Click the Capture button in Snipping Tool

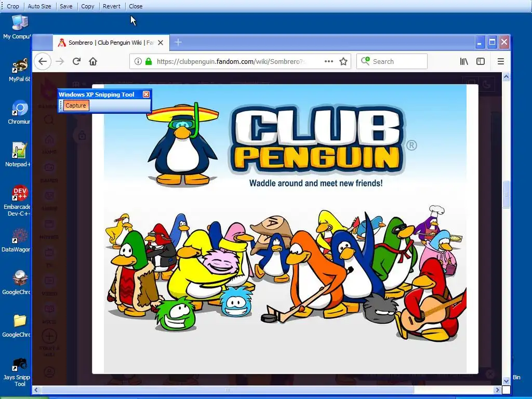coord(76,105)
